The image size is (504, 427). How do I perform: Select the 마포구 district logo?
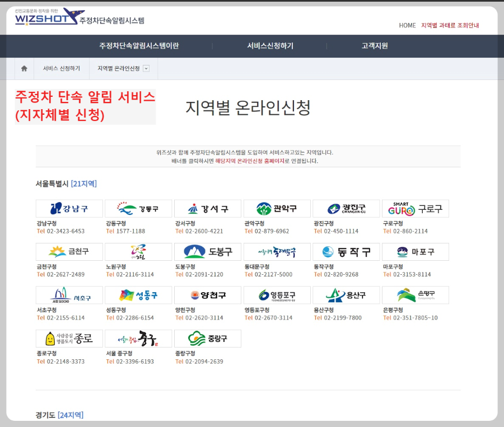tap(415, 252)
